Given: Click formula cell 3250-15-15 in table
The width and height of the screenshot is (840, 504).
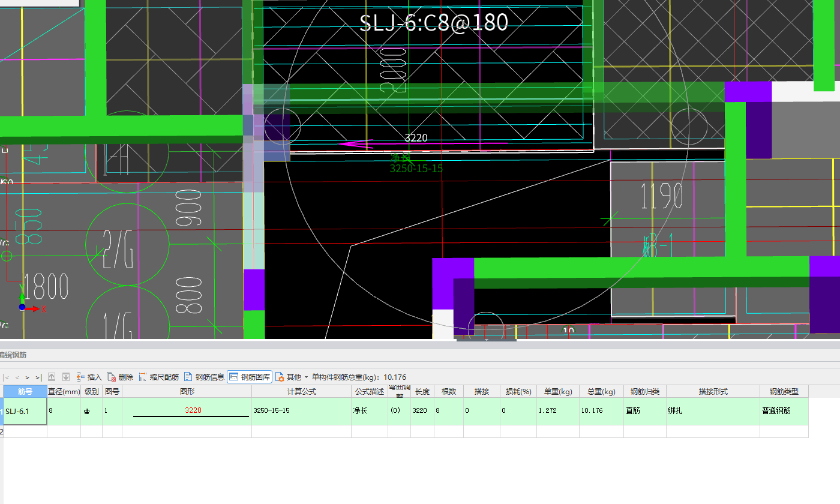Looking at the screenshot, I should click(301, 411).
